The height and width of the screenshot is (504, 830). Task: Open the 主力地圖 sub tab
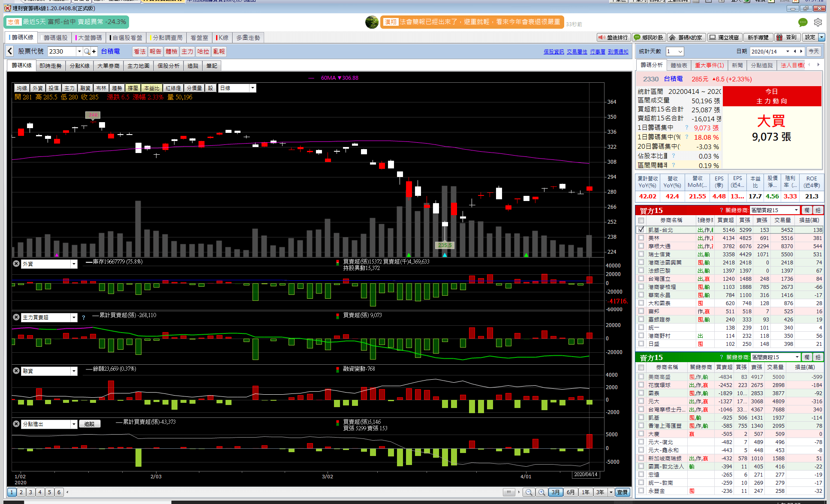pyautogui.click(x=138, y=66)
